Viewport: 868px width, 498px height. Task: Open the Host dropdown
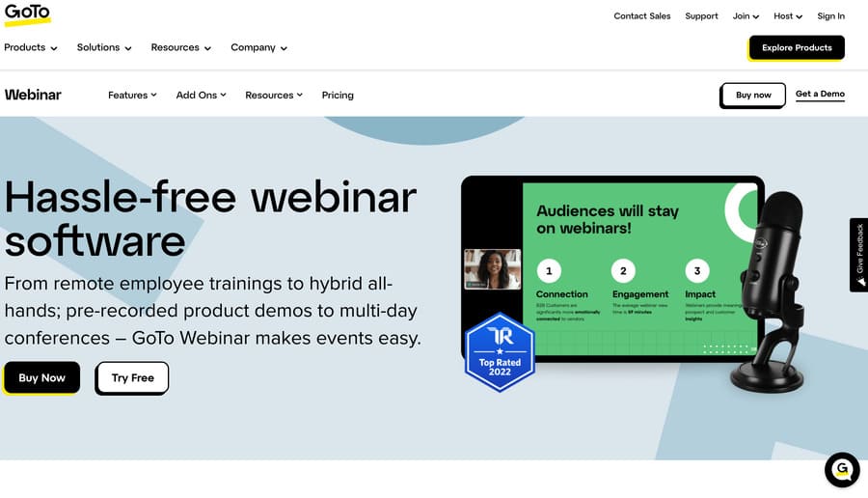788,16
